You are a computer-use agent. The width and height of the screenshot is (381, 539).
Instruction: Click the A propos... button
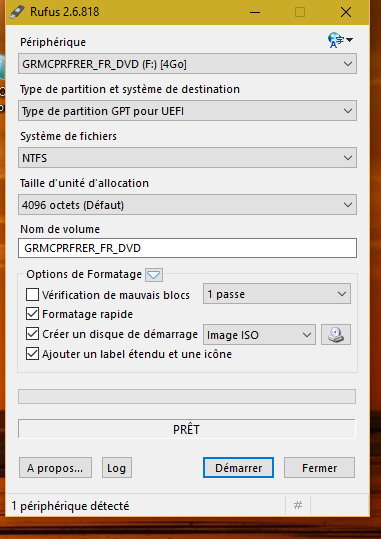(x=55, y=468)
